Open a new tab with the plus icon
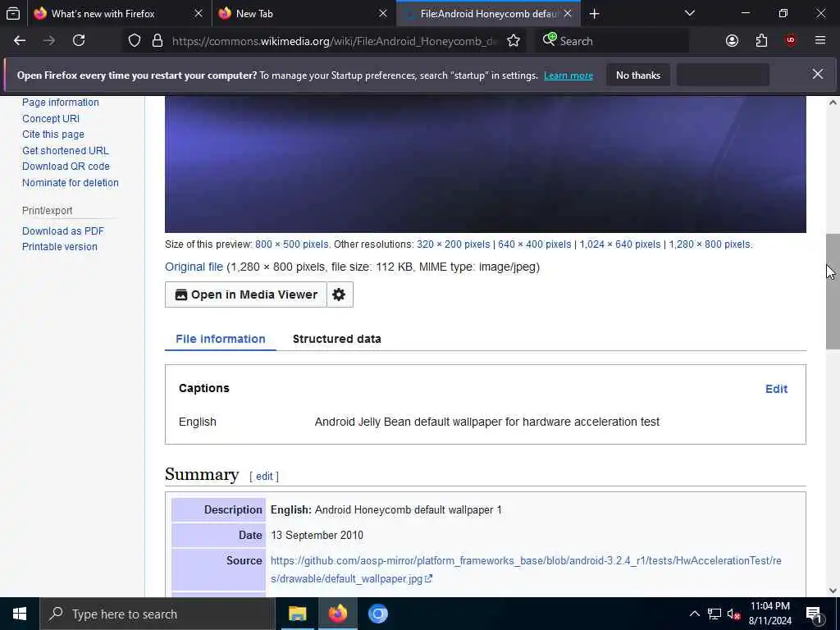Viewport: 840px width, 630px height. (x=594, y=13)
